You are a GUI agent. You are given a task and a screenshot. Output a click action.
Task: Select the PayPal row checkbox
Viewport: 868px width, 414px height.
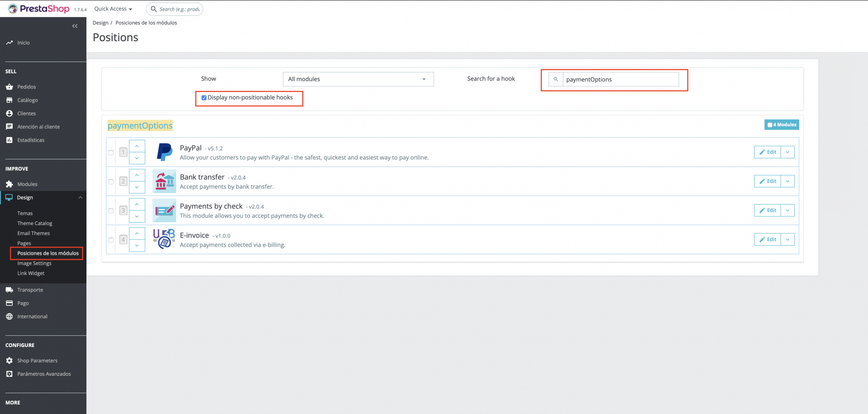111,152
